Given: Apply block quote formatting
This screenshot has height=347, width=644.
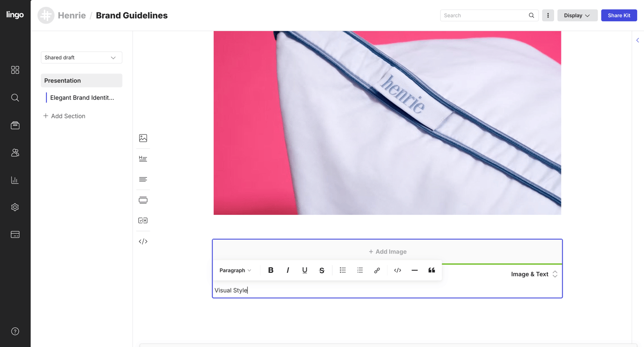Looking at the screenshot, I should pyautogui.click(x=431, y=270).
